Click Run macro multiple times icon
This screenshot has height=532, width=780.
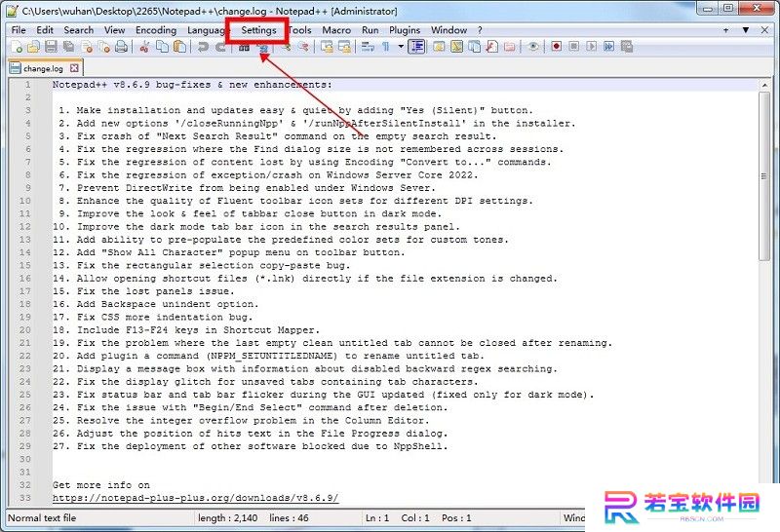tap(608, 47)
